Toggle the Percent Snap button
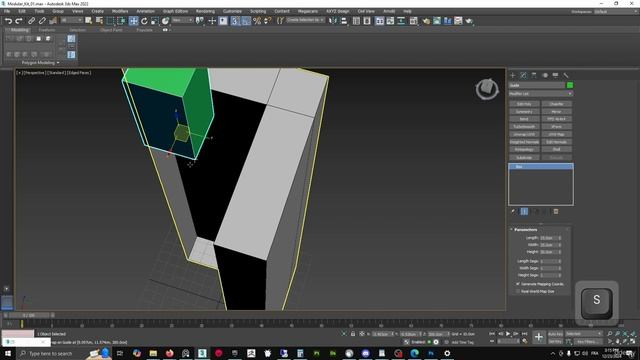640x360 pixels. (x=257, y=20)
